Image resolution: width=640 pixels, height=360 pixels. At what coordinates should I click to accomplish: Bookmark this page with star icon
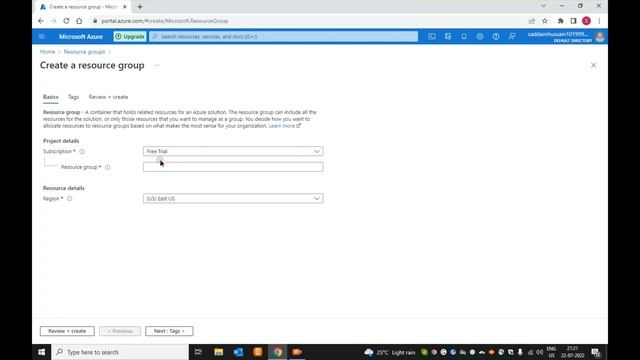coord(544,21)
